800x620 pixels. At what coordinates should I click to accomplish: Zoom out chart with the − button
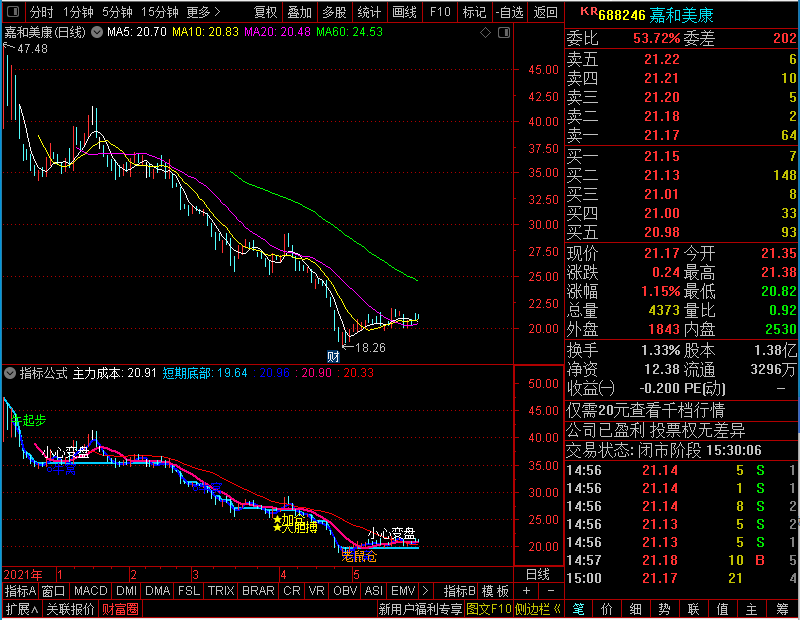coord(551,591)
